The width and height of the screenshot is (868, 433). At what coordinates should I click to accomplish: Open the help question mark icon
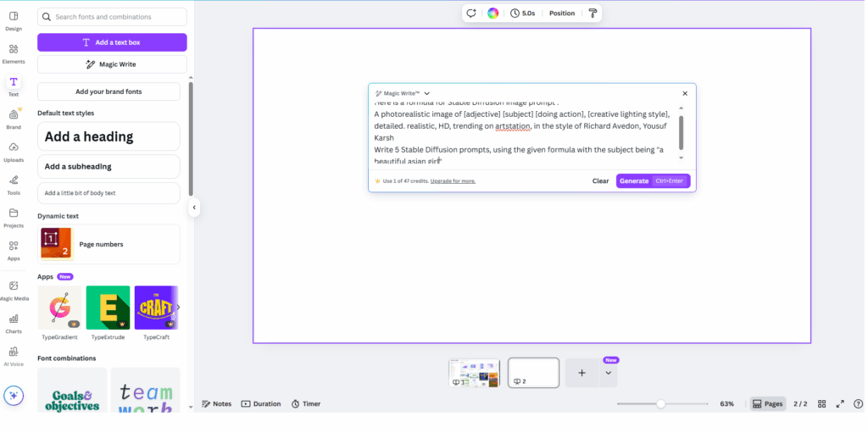click(x=858, y=404)
